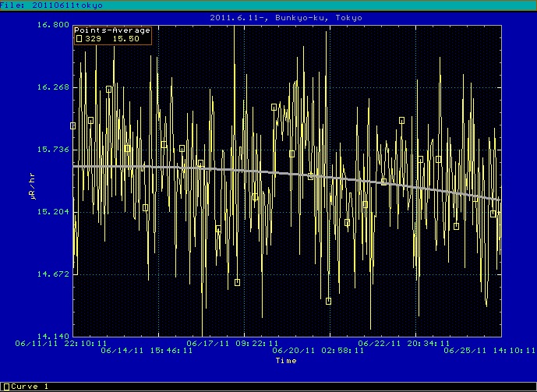This screenshot has height=392, width=537.
Task: Select the 06/11/11 22:10:11 time label
Action: [62, 342]
